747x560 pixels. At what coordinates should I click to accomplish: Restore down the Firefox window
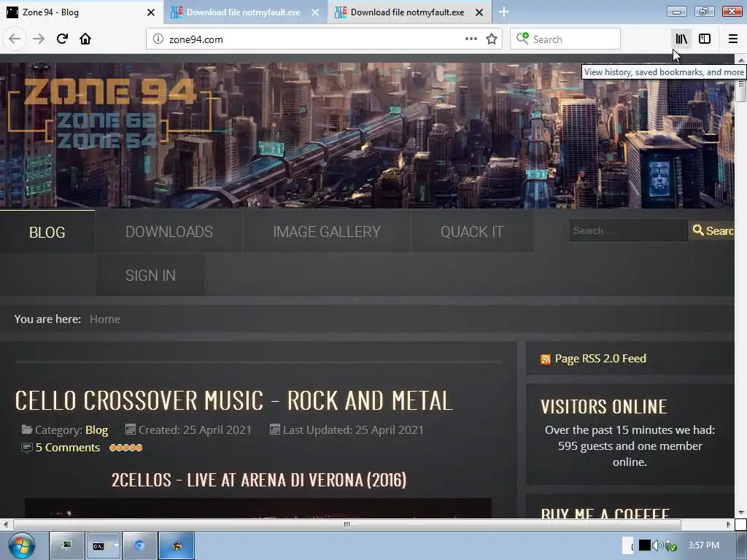[x=704, y=12]
